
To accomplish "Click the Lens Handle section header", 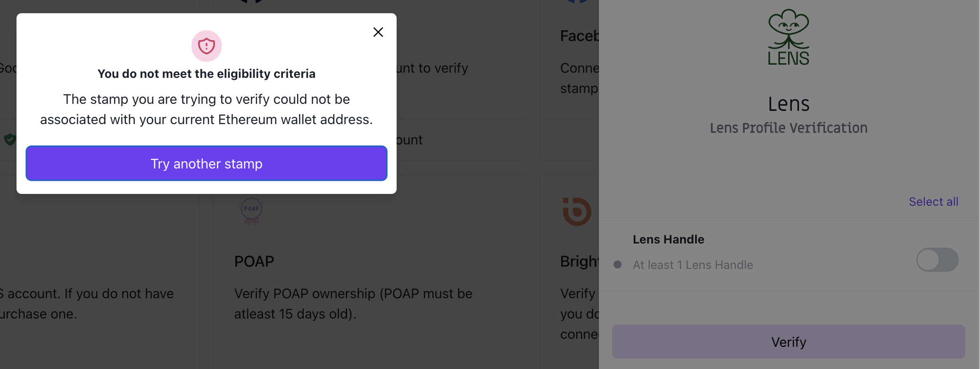I will (x=668, y=239).
